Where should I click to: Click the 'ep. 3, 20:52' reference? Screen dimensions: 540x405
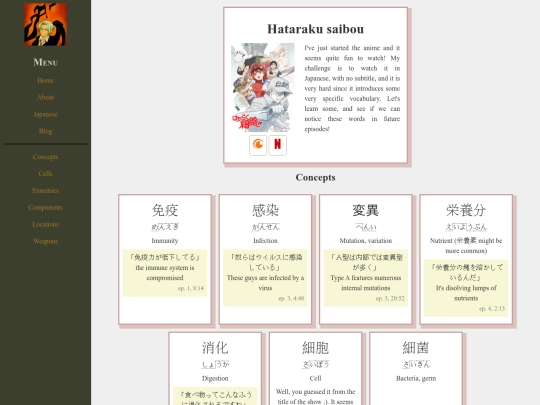(390, 298)
